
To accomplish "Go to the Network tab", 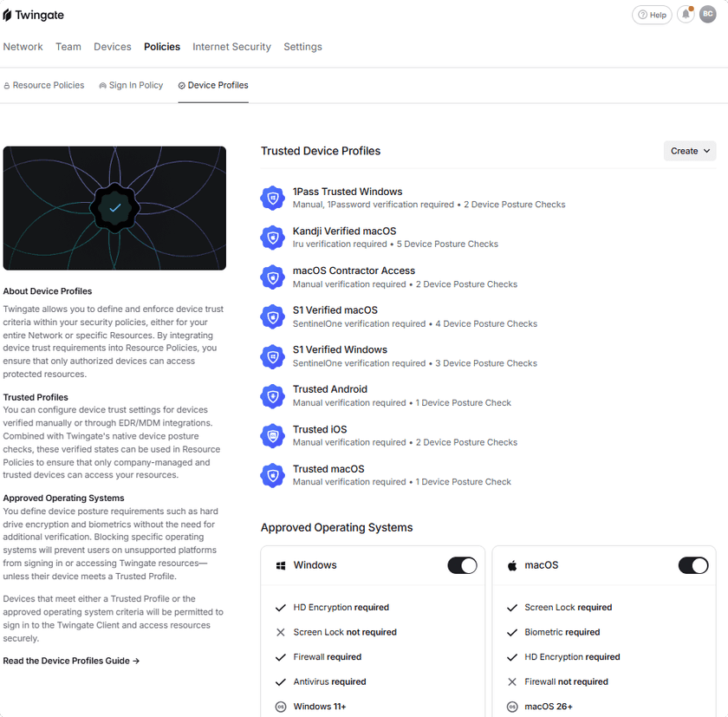I will click(23, 47).
